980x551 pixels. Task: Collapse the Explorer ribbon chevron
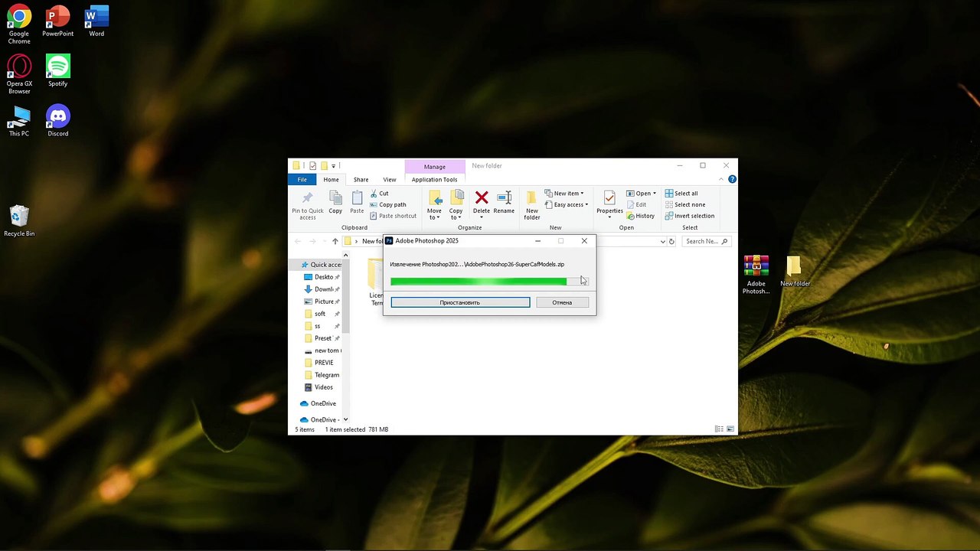tap(721, 179)
